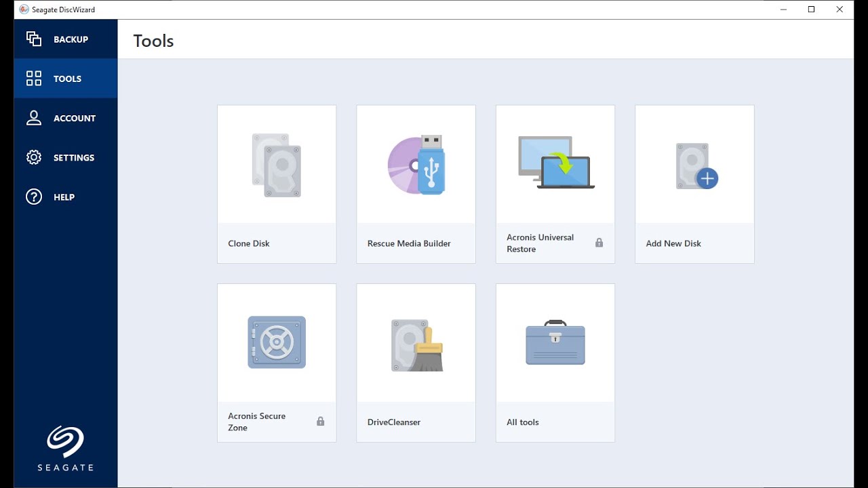Click the DriveCleanser label
Screen dimensions: 868x488
click(394, 422)
